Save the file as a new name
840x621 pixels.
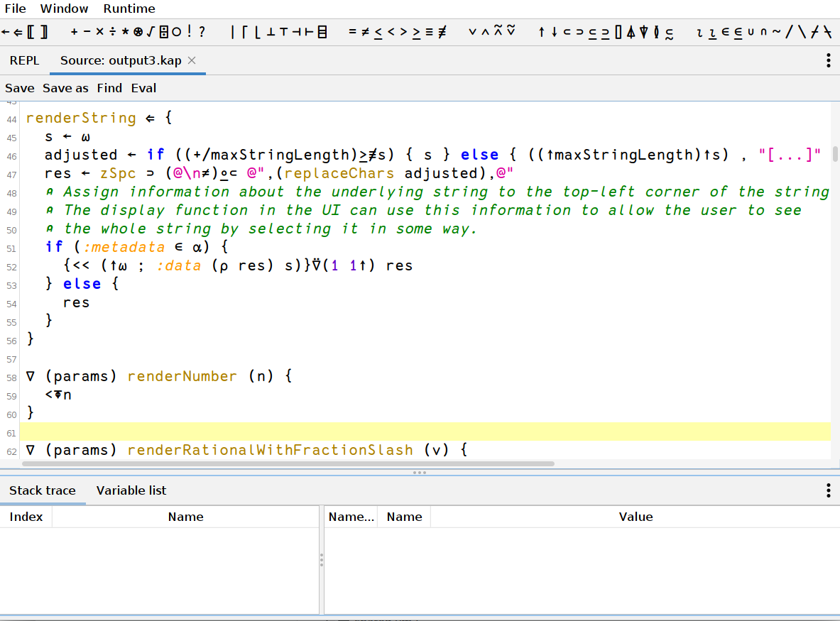[x=65, y=87]
